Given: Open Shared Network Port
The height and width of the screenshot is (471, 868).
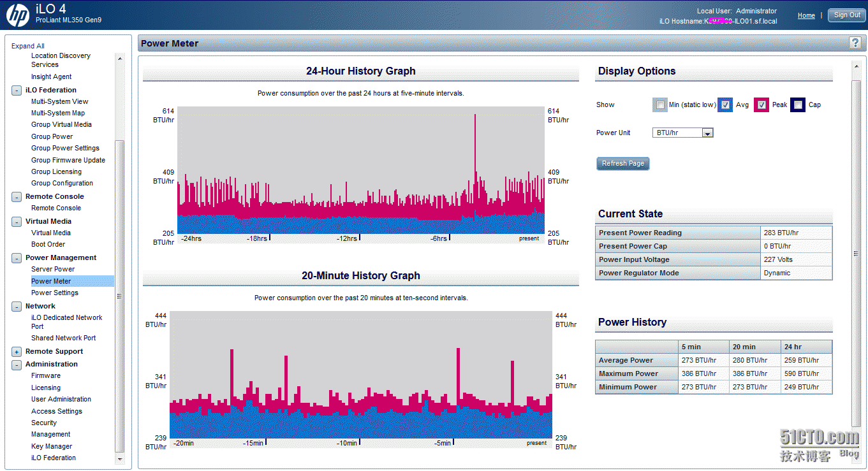Looking at the screenshot, I should (63, 338).
